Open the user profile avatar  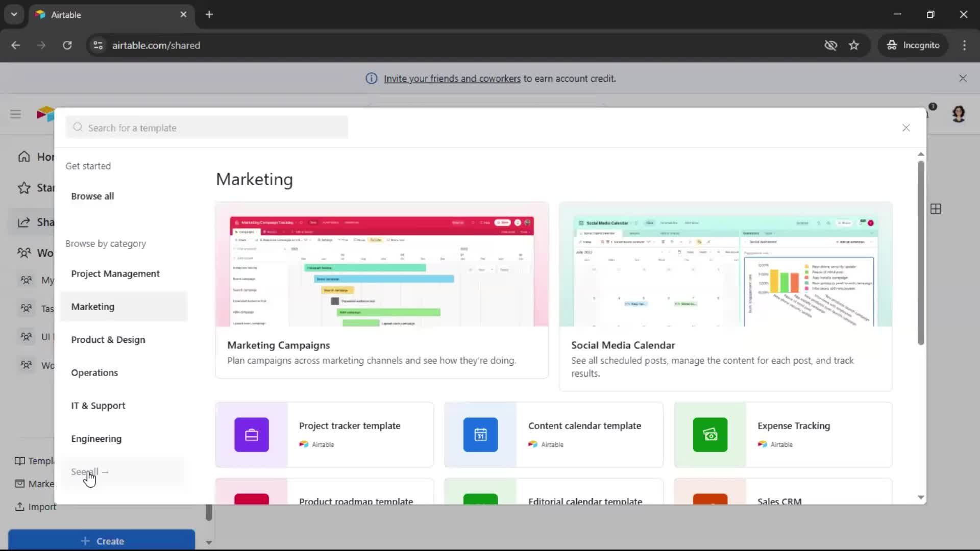click(958, 114)
